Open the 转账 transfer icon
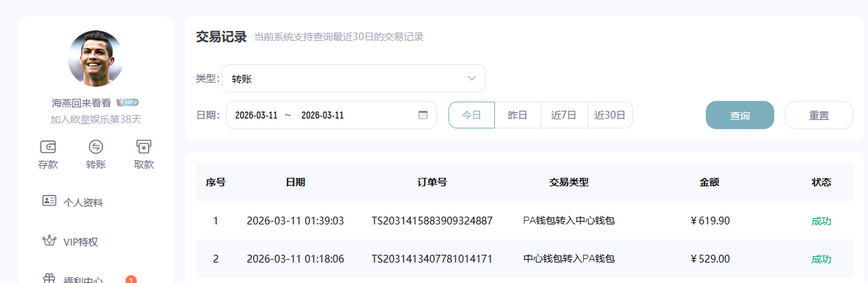The image size is (868, 283). click(96, 147)
